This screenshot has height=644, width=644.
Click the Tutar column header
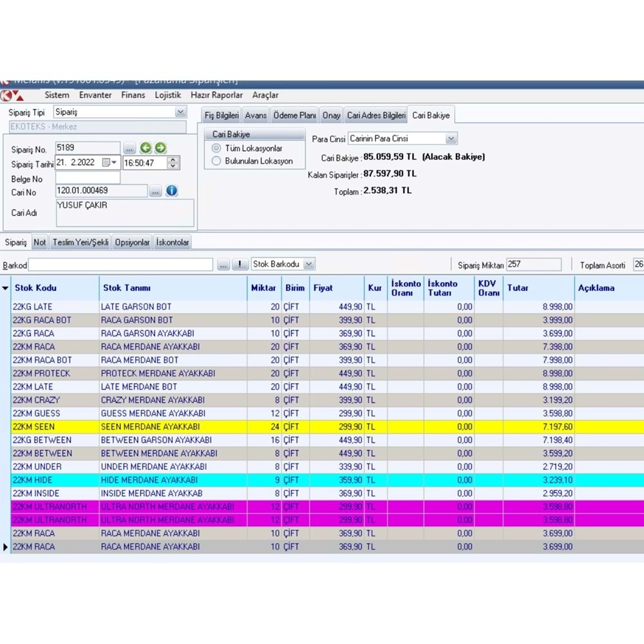[538, 289]
